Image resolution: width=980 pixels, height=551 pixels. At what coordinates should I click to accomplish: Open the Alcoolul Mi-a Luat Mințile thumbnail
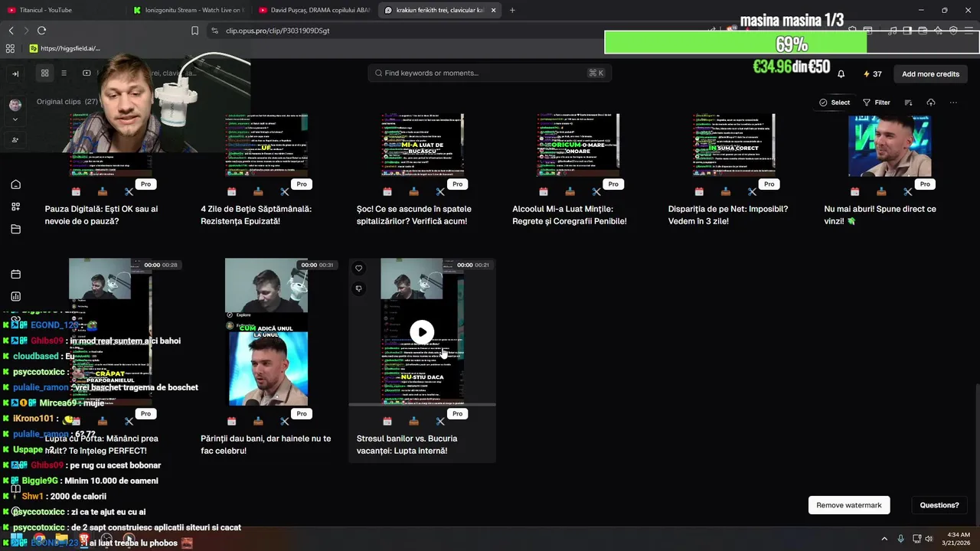click(x=578, y=145)
